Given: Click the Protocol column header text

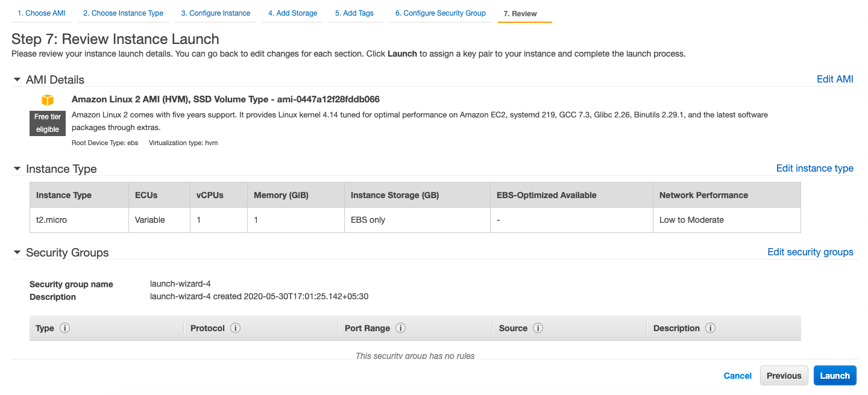Looking at the screenshot, I should click(207, 328).
